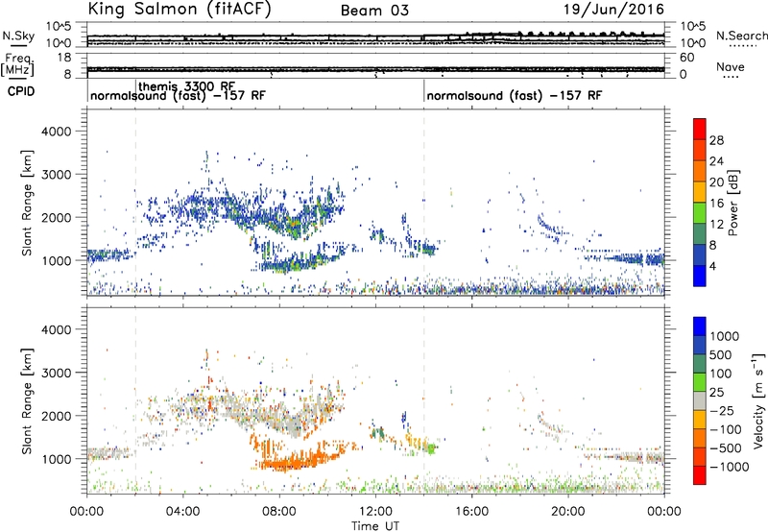Click the '28' Power colorbar tick label
The width and height of the screenshot is (768, 532).
click(x=716, y=140)
